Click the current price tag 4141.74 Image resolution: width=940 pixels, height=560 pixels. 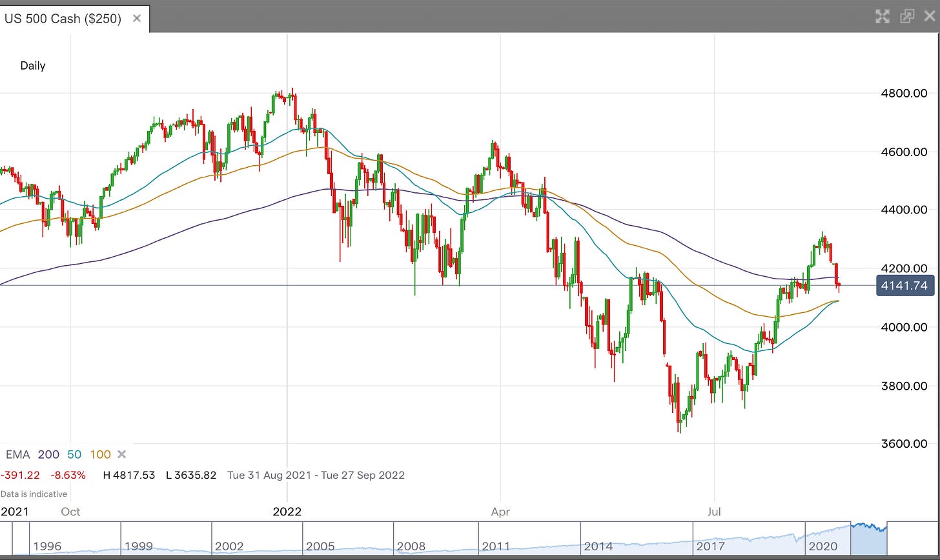click(x=905, y=285)
